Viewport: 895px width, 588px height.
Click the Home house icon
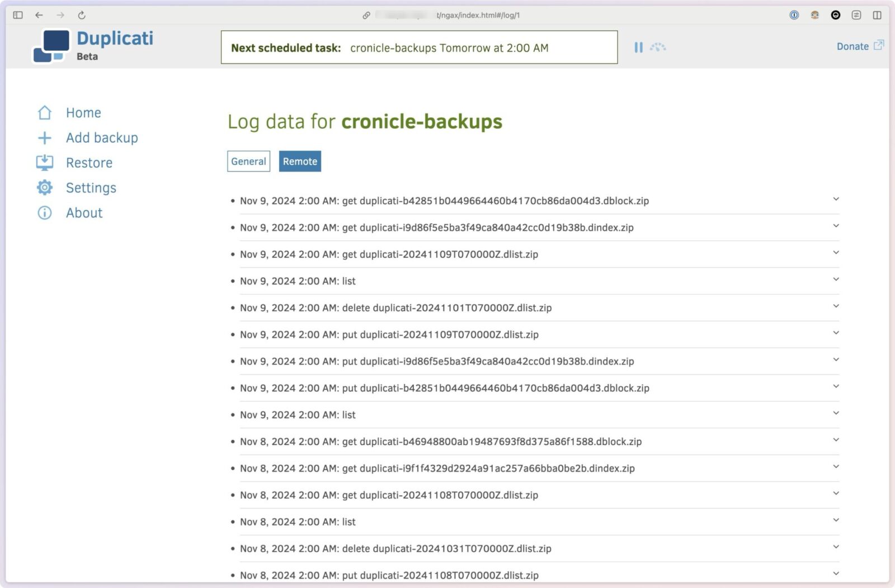tap(45, 113)
